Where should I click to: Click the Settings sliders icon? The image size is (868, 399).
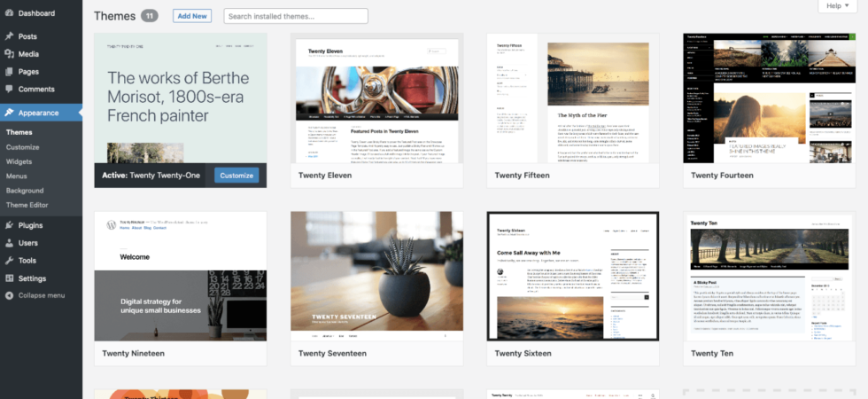[9, 278]
